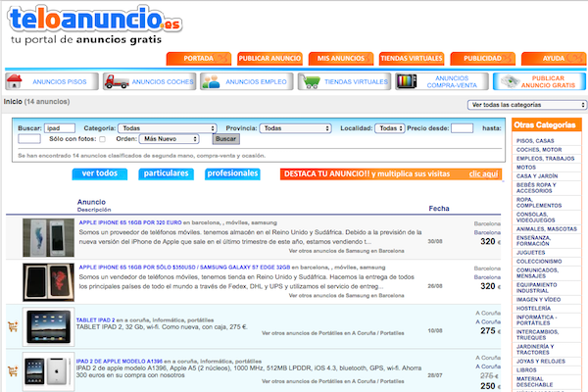Click 'Ver otros anuncios de Samsung en Barcelona' in first listing
This screenshot has width=588, height=392.
(347, 251)
